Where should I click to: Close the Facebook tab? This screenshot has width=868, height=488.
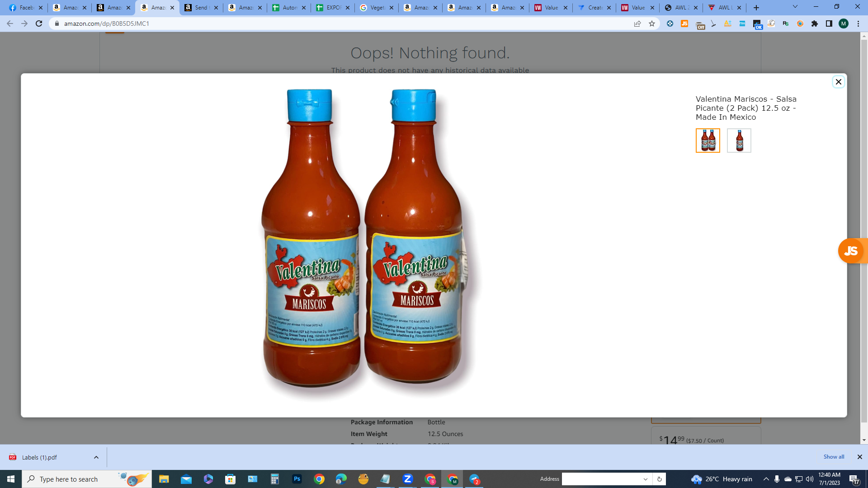point(41,8)
